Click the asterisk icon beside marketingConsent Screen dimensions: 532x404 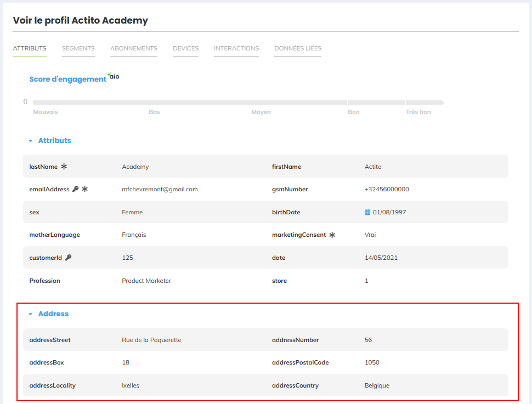(x=332, y=235)
